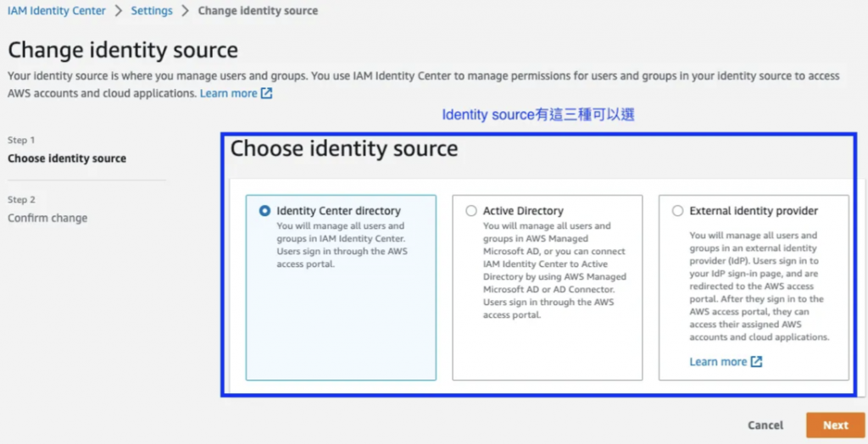Click the Change identity source breadcrumb text
The height and width of the screenshot is (444, 868).
258,10
